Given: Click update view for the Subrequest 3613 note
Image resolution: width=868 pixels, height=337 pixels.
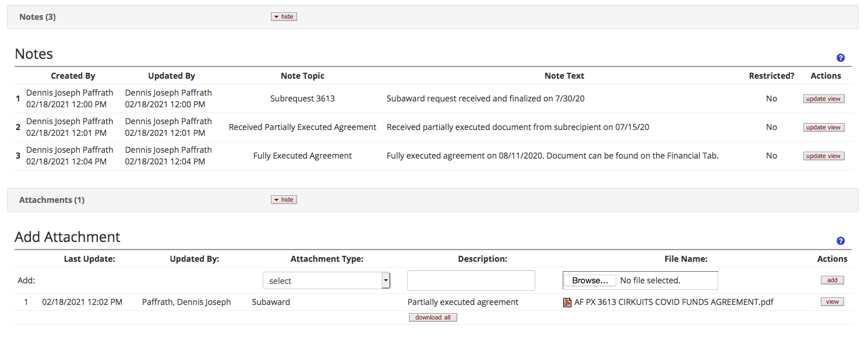Looking at the screenshot, I should [x=823, y=99].
